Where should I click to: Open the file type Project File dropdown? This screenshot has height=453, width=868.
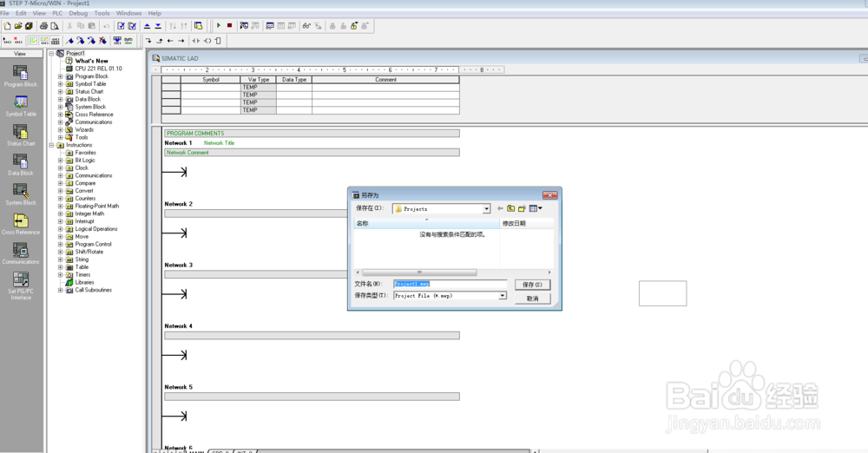pyautogui.click(x=502, y=296)
